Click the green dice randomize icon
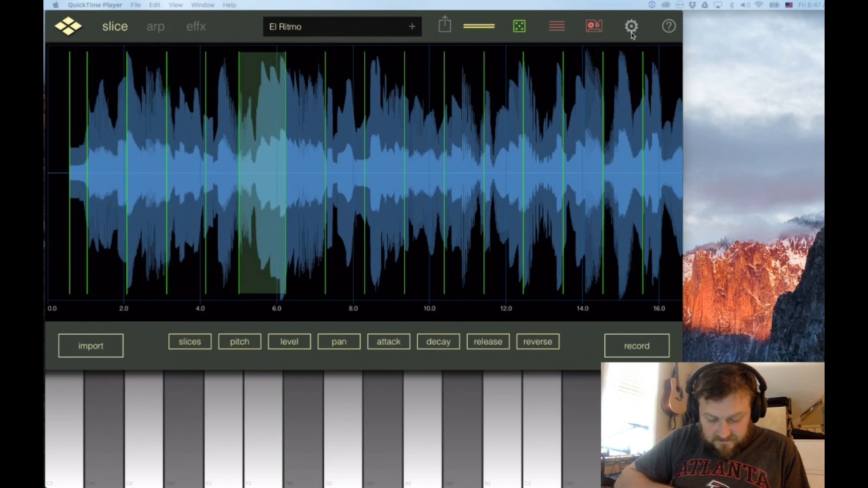 (519, 26)
